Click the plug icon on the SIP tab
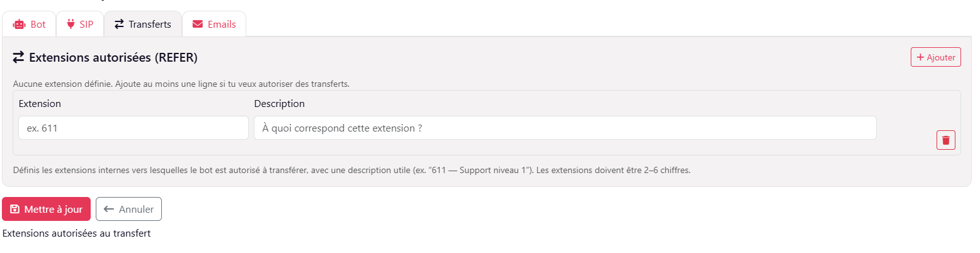980x253 pixels. pyautogui.click(x=71, y=25)
